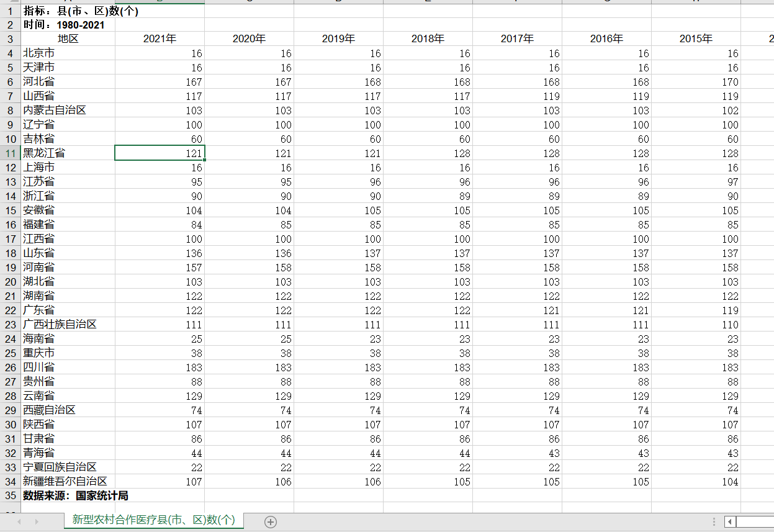774x532 pixels.
Task: Click the 地区 header cell
Action: (68, 38)
